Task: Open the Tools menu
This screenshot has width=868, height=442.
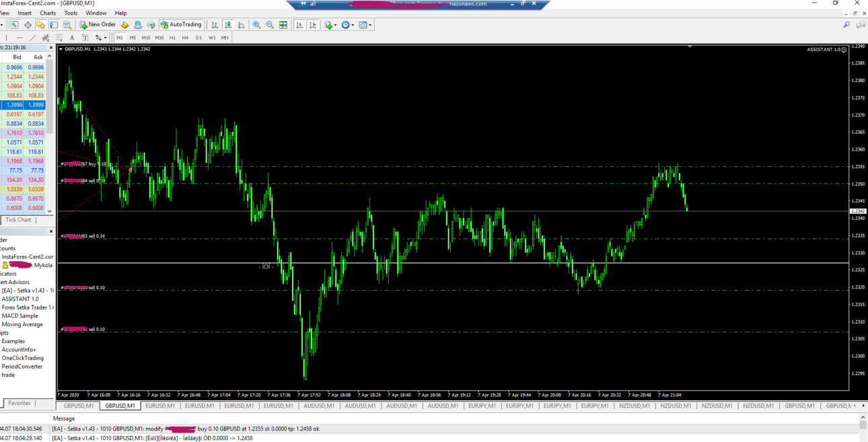Action: (71, 13)
